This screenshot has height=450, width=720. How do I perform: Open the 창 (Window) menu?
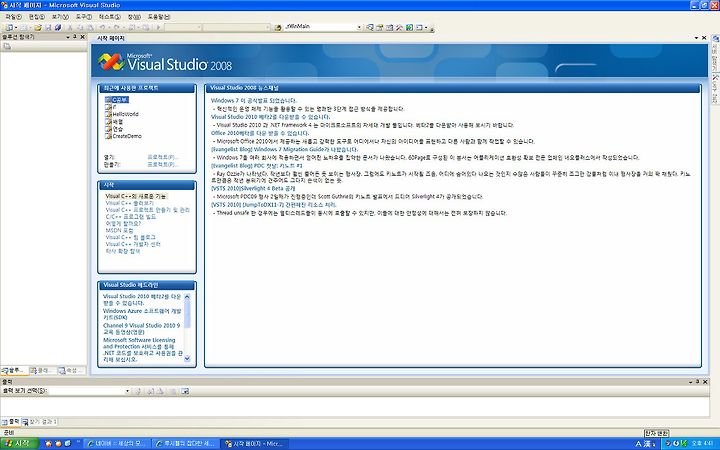pyautogui.click(x=134, y=17)
